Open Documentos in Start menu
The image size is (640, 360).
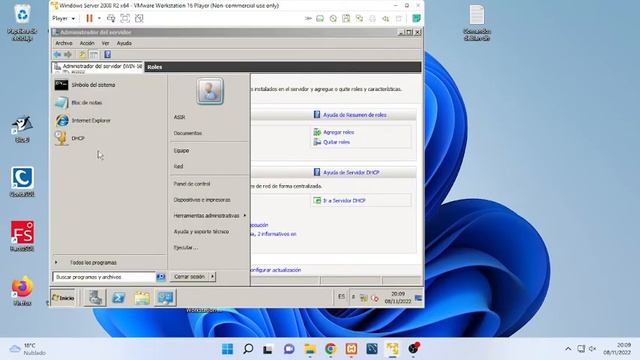pyautogui.click(x=187, y=133)
